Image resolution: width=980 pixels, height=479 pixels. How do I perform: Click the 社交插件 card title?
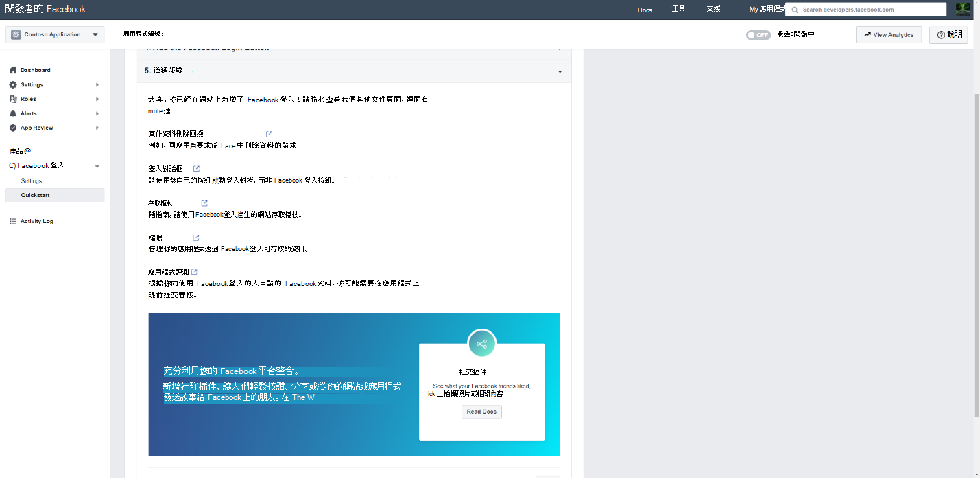click(473, 371)
